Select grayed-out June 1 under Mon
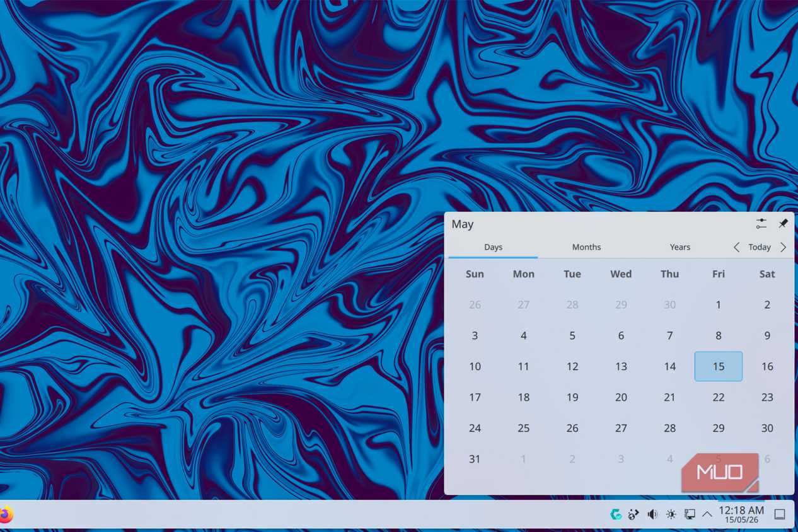The width and height of the screenshot is (798, 532). [x=523, y=459]
